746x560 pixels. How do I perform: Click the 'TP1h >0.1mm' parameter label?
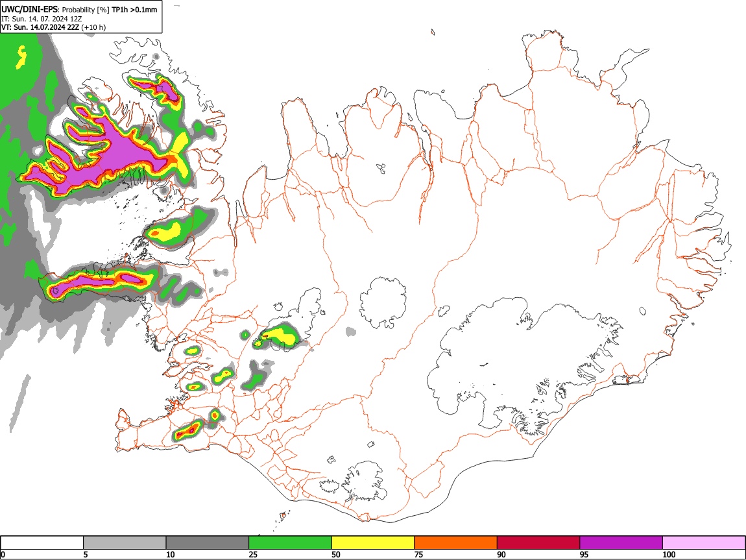134,10
